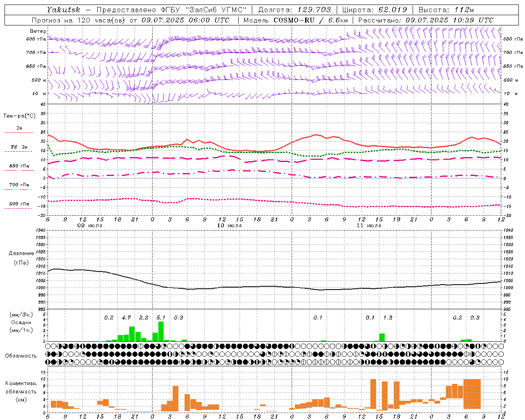Click the pink dotted "500 гПа" temperature legend line
Screen dimensions: 525x420
(18, 208)
